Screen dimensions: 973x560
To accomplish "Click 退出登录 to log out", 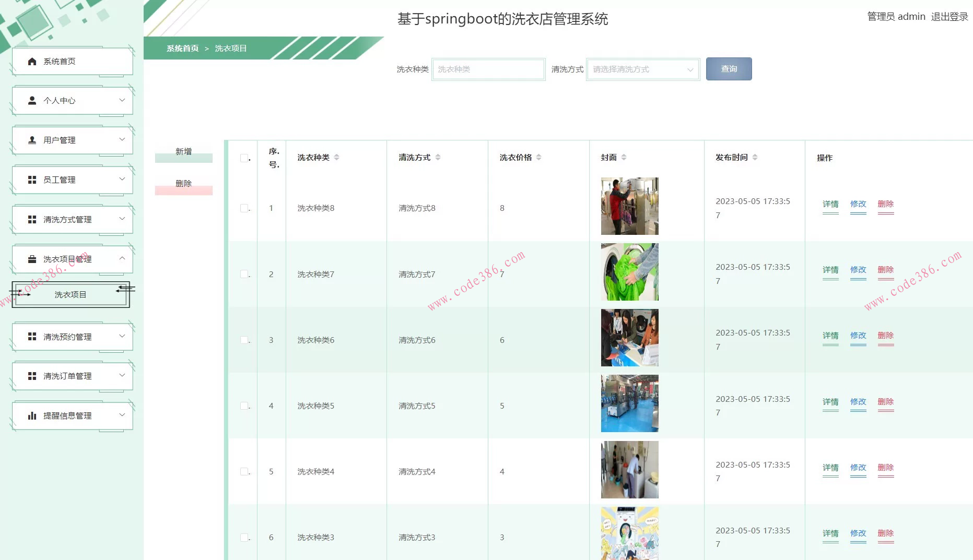I will [949, 16].
